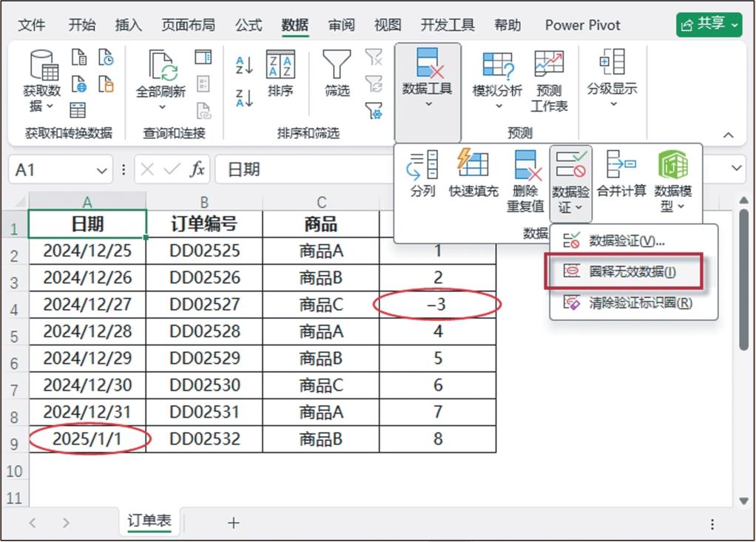Add a new sheet with plus button
The height and width of the screenshot is (542, 756).
click(x=234, y=523)
